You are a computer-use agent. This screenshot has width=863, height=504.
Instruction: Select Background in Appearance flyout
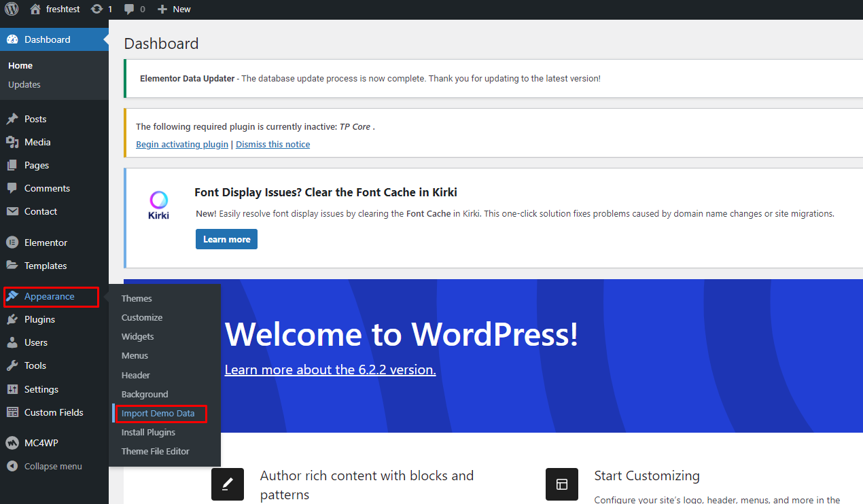pos(145,394)
